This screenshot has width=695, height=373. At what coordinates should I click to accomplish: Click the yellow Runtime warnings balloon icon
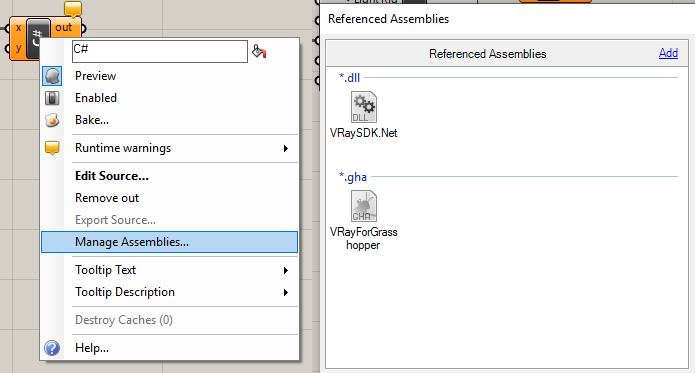(x=52, y=148)
